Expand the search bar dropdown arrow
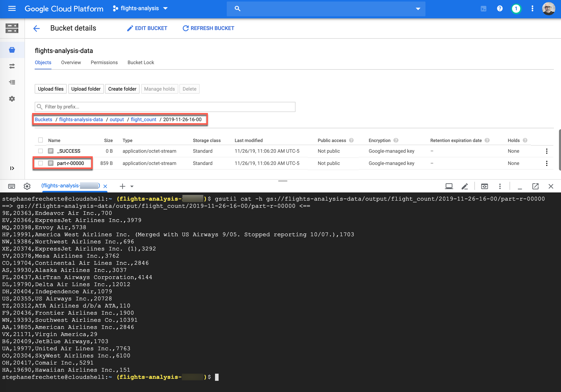This screenshot has height=392, width=561. (x=418, y=9)
